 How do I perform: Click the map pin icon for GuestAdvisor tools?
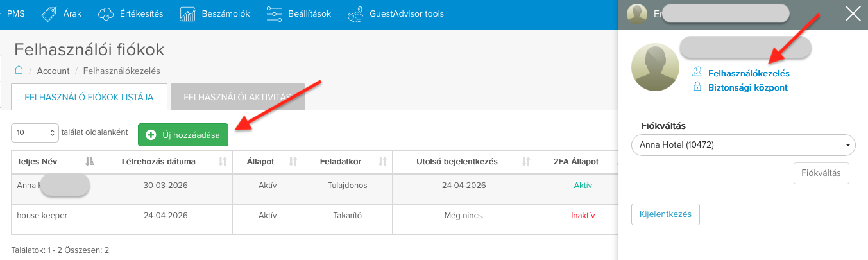tap(355, 14)
